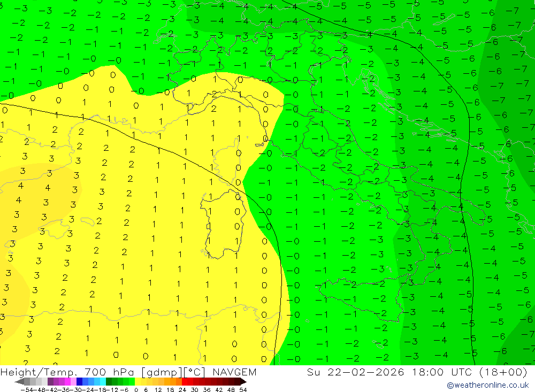Viewport: 535px width, 392px height.
Task: Click the legend value label 30
Action: 195,390
